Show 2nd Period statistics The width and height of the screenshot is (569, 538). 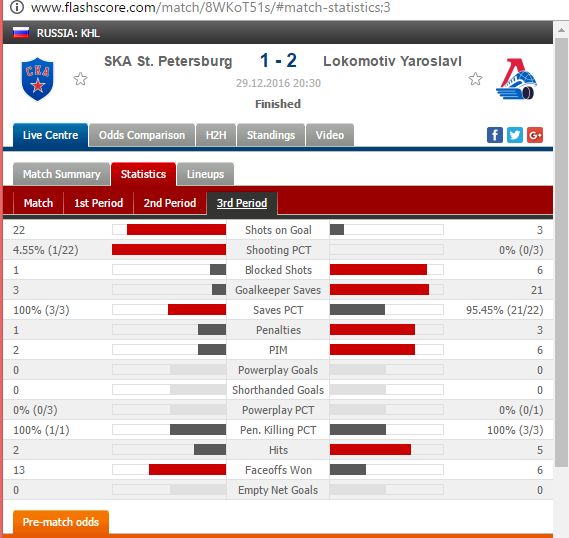point(170,203)
